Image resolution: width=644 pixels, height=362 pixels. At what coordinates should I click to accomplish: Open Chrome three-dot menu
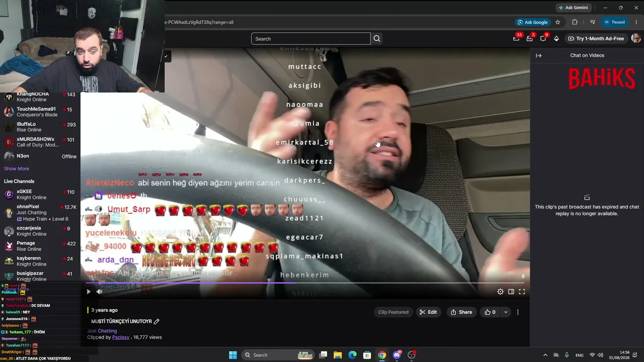[x=636, y=22]
